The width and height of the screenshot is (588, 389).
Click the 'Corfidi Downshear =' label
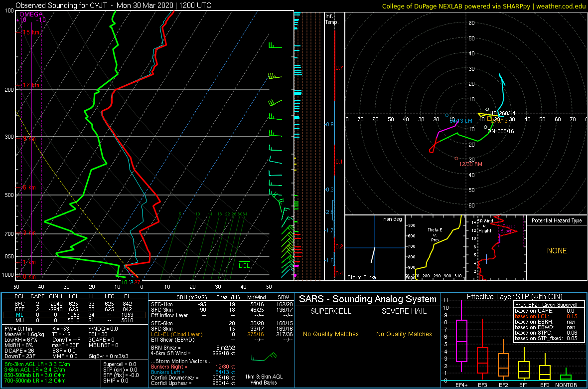tap(175, 378)
